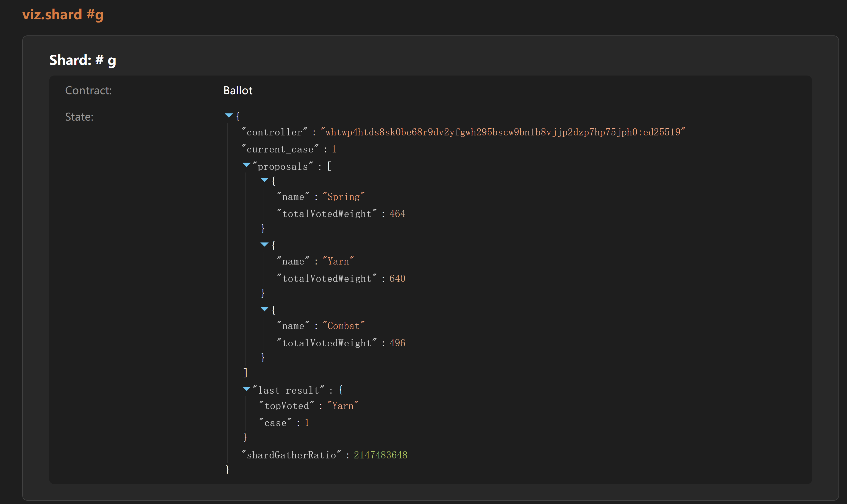Click the "proposals" key
Image resolution: width=847 pixels, height=504 pixels.
283,166
